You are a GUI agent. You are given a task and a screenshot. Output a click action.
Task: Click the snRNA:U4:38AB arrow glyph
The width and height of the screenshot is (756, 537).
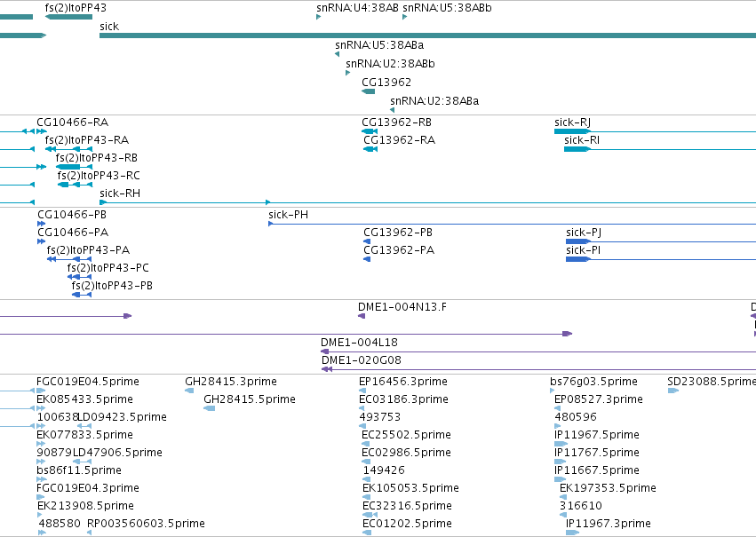coord(319,17)
